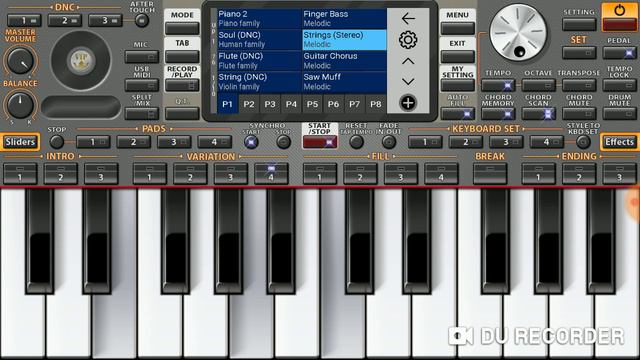Select VARIATION 4 button
This screenshot has height=360, width=640.
click(x=271, y=174)
